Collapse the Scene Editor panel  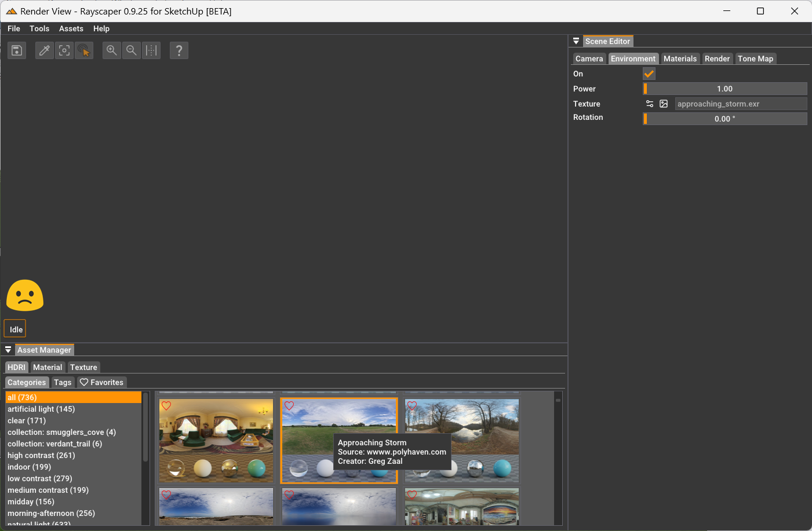[576, 41]
